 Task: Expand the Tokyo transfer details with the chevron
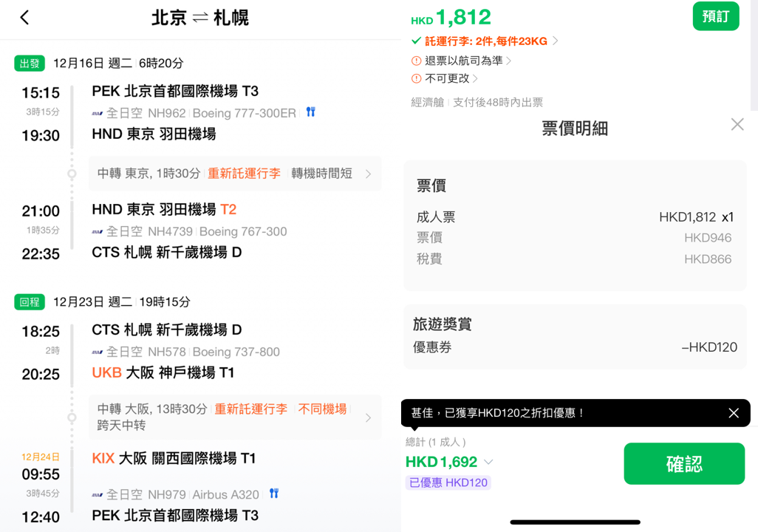tap(369, 174)
